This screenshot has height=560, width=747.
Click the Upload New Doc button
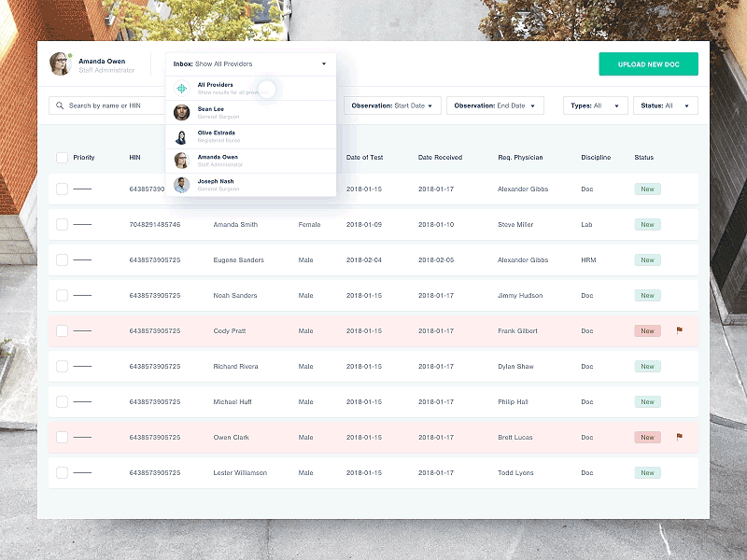(647, 63)
